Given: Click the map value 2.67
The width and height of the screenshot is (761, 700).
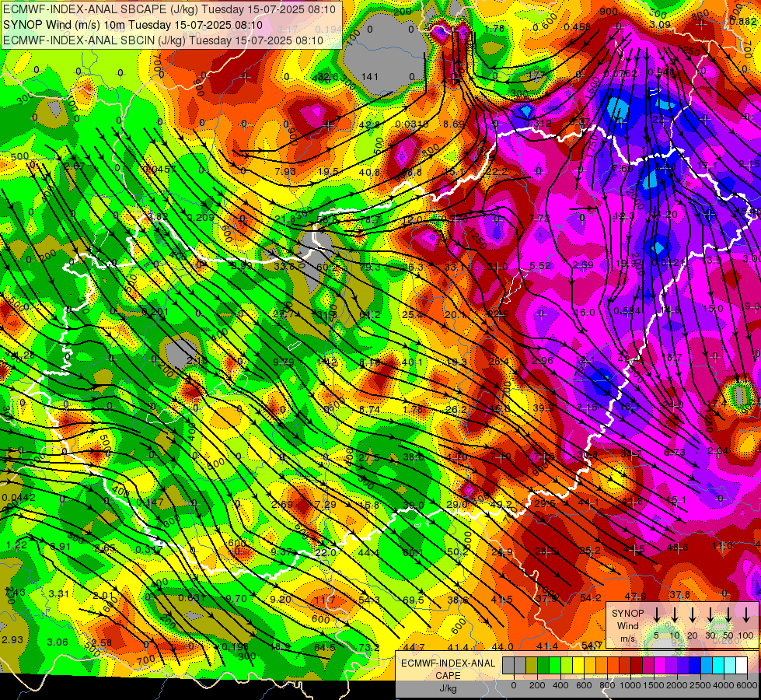Looking at the screenshot, I should tap(75, 166).
